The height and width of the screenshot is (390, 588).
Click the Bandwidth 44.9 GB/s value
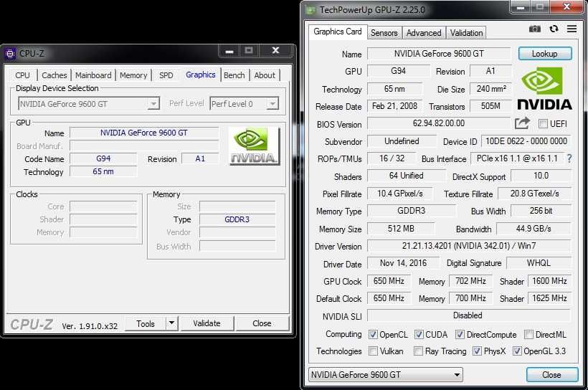click(534, 229)
